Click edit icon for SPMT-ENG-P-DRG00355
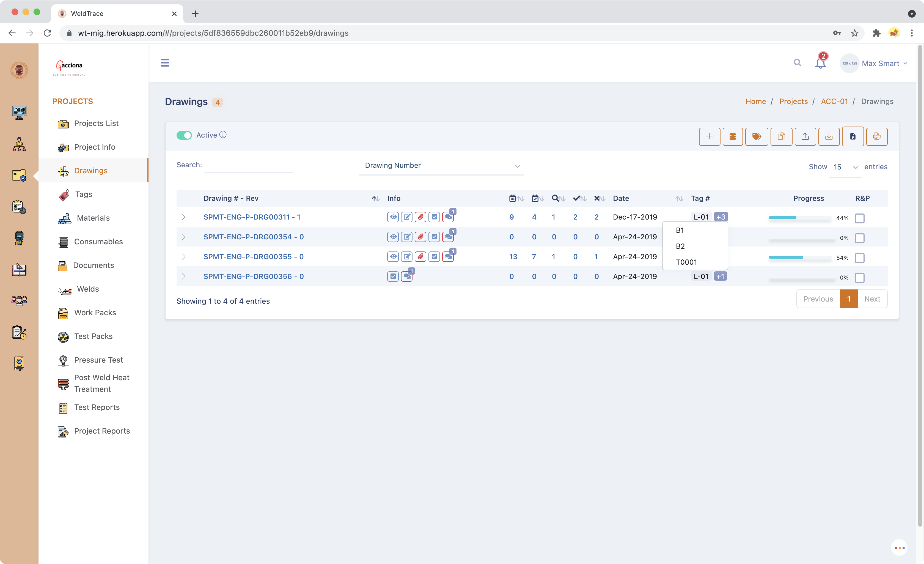The image size is (924, 564). click(406, 257)
